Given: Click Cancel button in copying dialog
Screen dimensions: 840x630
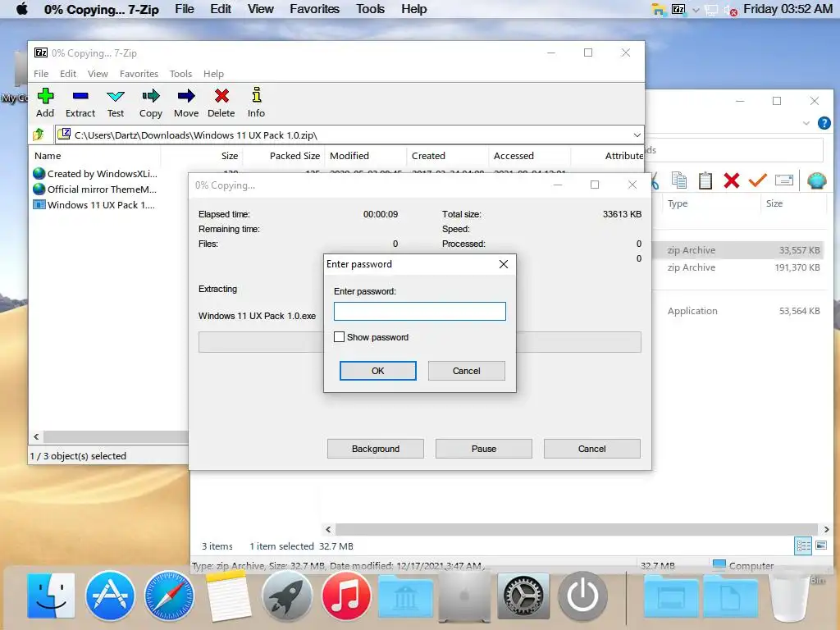Looking at the screenshot, I should tap(592, 449).
